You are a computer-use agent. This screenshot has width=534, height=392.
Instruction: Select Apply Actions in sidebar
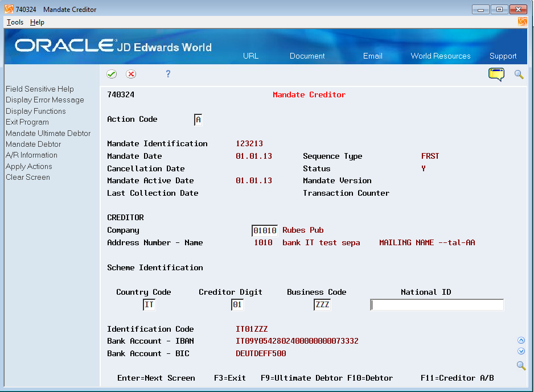29,166
